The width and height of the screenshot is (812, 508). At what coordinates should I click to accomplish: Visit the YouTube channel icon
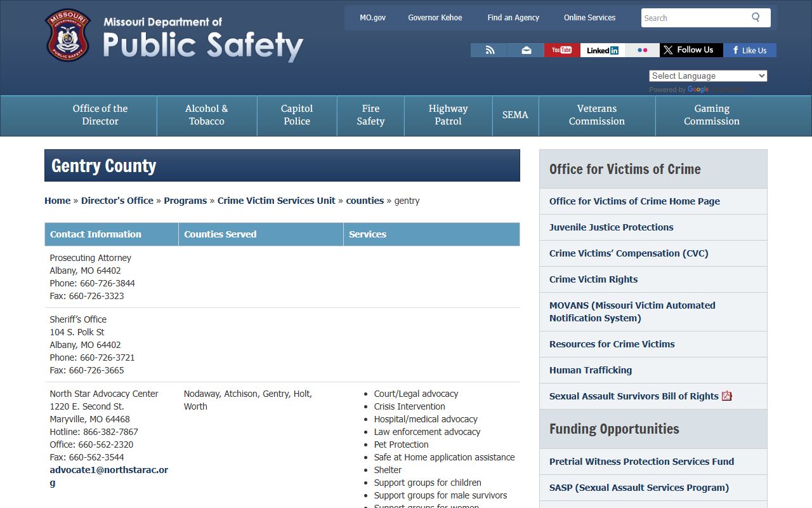point(562,50)
